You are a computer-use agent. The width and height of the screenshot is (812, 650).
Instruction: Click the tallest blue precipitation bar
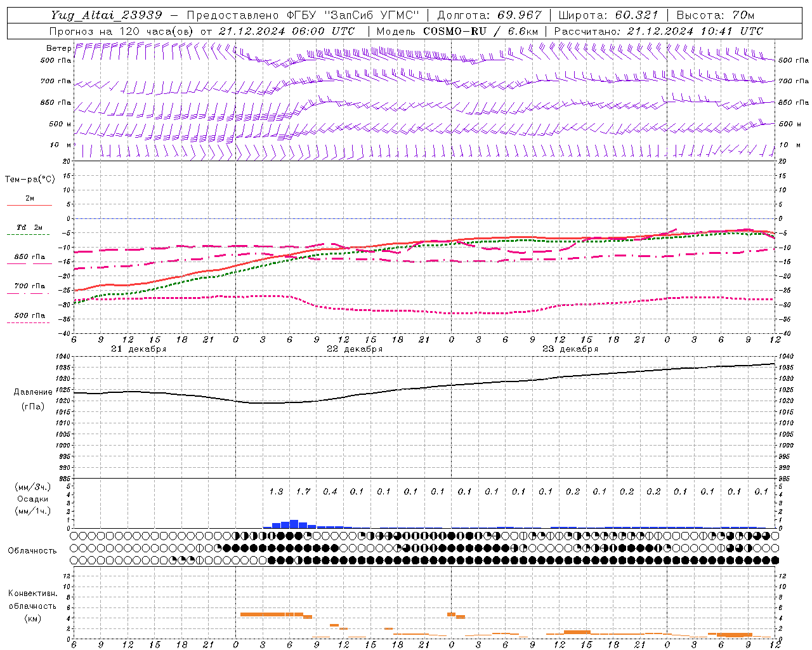pyautogui.click(x=294, y=524)
